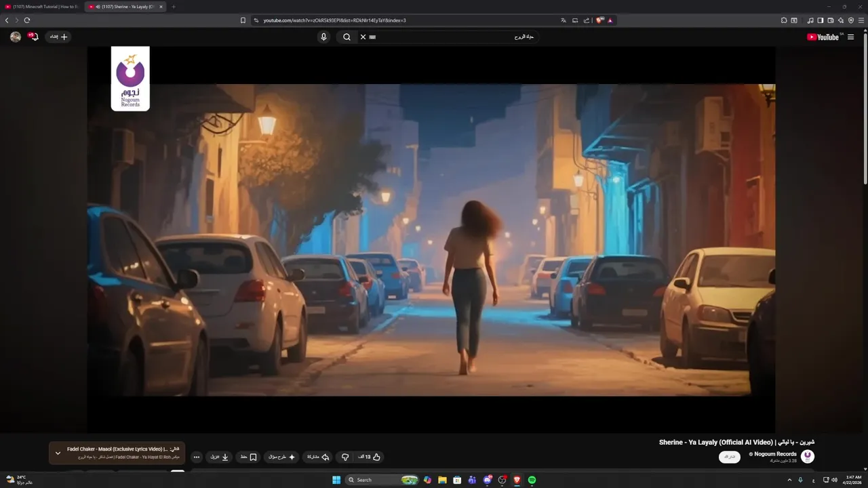Open the YouTube account avatar menu
The image size is (868, 488).
pyautogui.click(x=16, y=37)
